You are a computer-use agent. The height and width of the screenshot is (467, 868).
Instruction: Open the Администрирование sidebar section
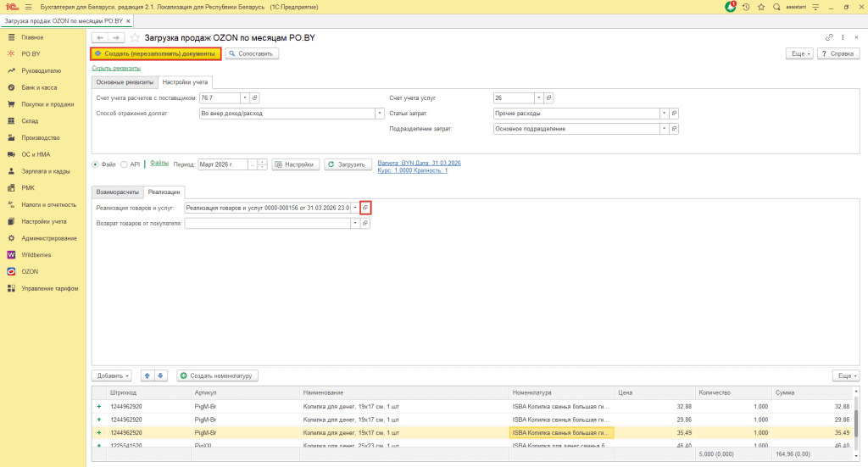tap(48, 238)
